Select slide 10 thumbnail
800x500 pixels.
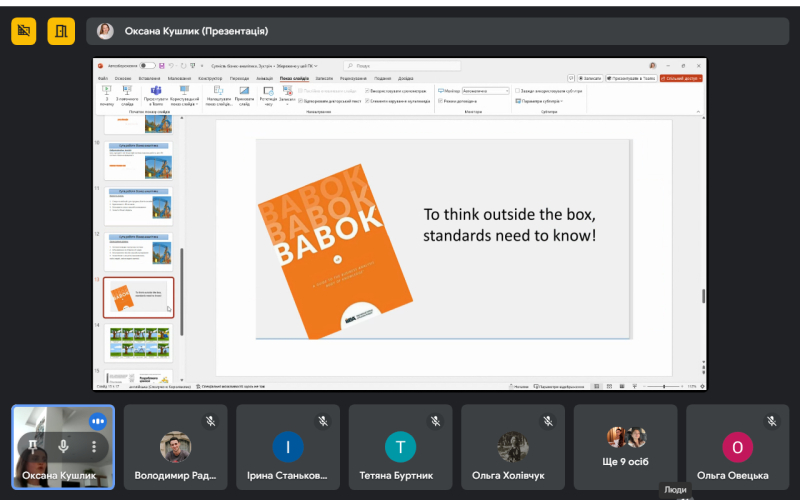[x=138, y=161]
